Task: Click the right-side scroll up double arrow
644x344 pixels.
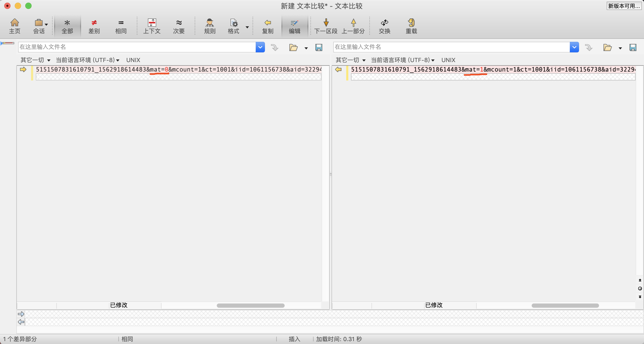Action: pos(640,280)
